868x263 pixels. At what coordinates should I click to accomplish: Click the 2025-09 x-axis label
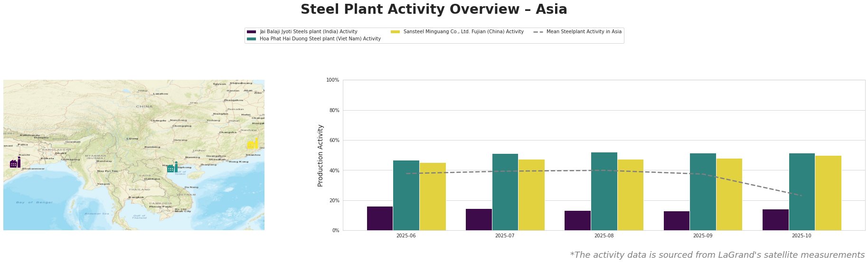(x=703, y=235)
